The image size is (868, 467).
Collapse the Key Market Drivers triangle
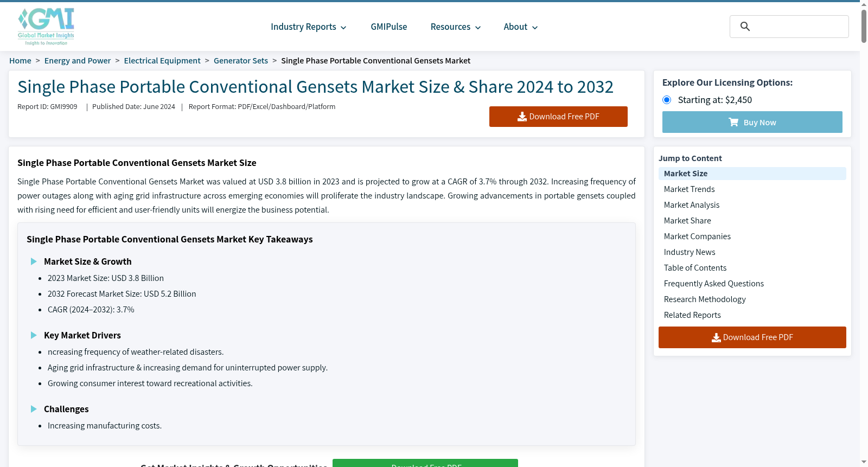[34, 335]
